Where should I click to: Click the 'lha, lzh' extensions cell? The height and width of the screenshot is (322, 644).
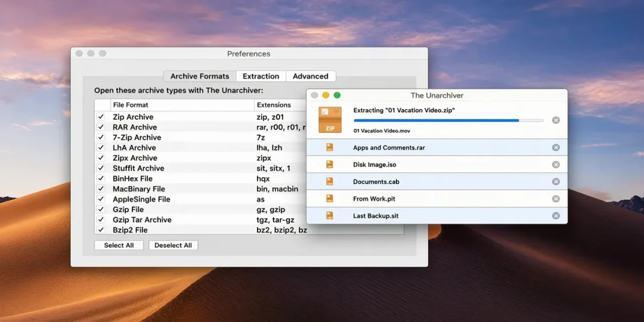point(269,147)
